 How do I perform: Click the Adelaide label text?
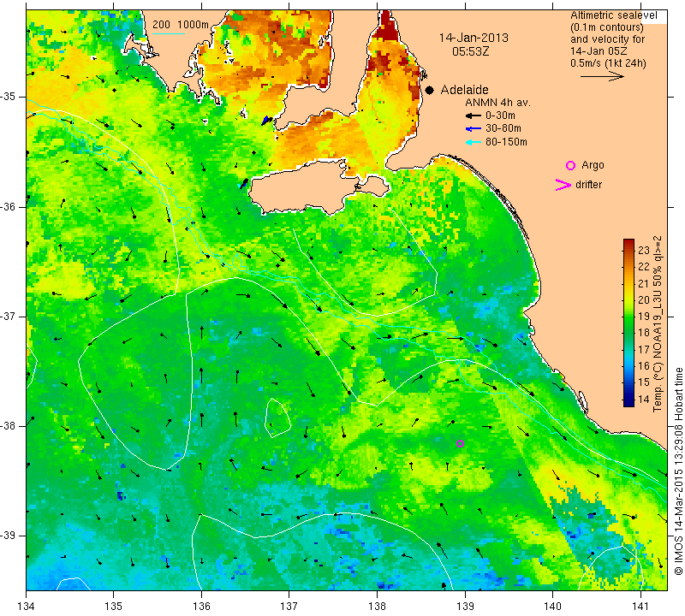click(x=464, y=90)
